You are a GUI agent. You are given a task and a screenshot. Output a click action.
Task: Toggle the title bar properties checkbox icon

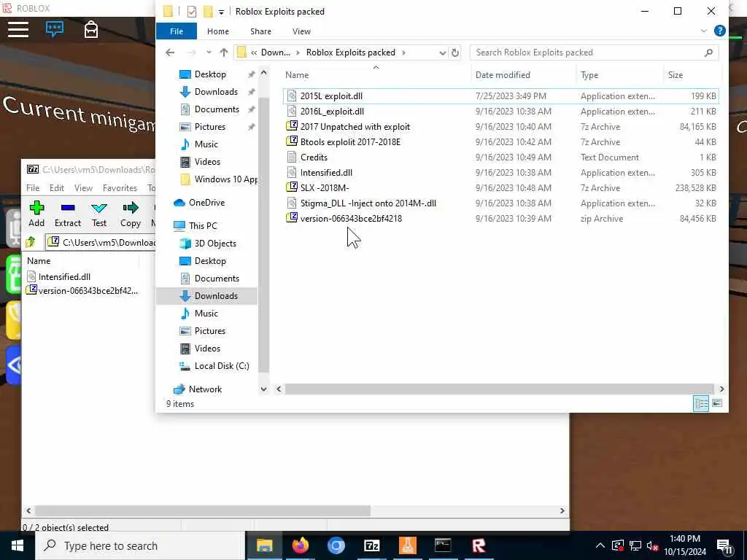(x=192, y=12)
